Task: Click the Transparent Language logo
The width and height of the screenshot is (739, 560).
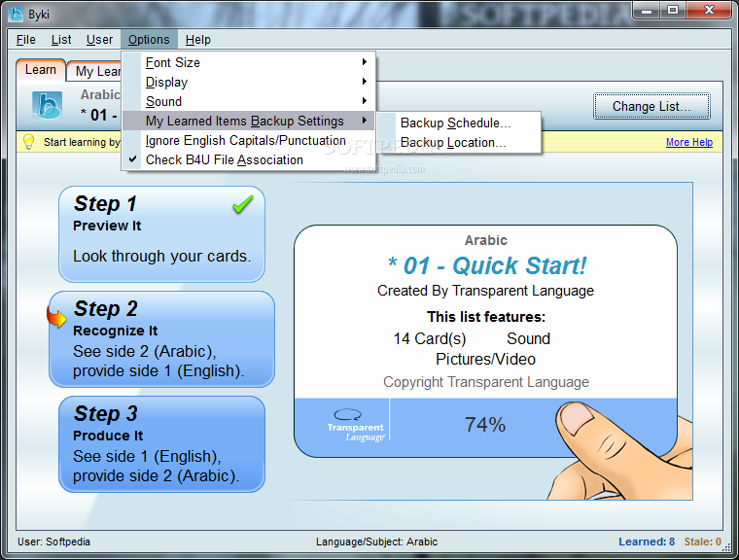Action: [356, 425]
